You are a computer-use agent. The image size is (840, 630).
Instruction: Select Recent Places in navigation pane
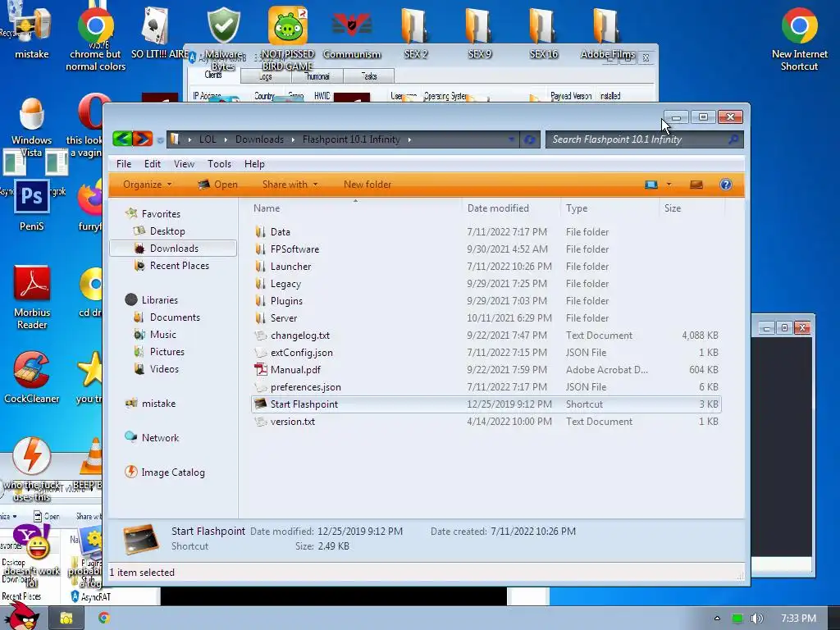[179, 265]
